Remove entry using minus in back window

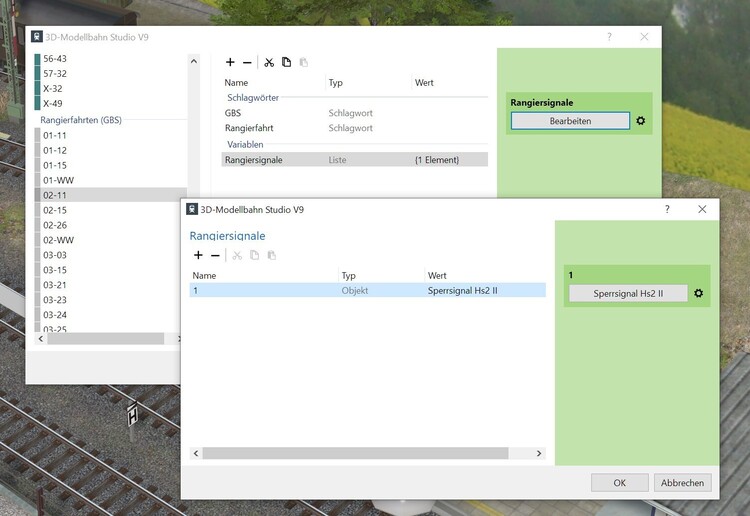[x=247, y=63]
